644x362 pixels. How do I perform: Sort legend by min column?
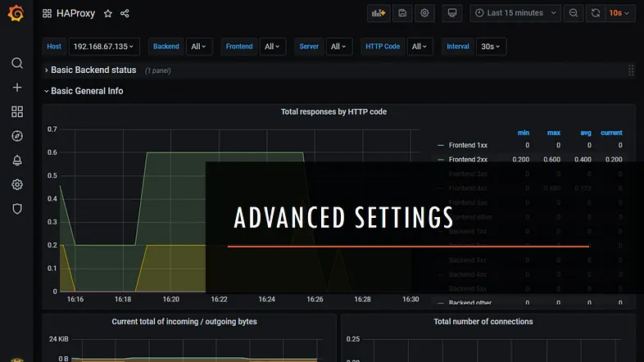(524, 133)
